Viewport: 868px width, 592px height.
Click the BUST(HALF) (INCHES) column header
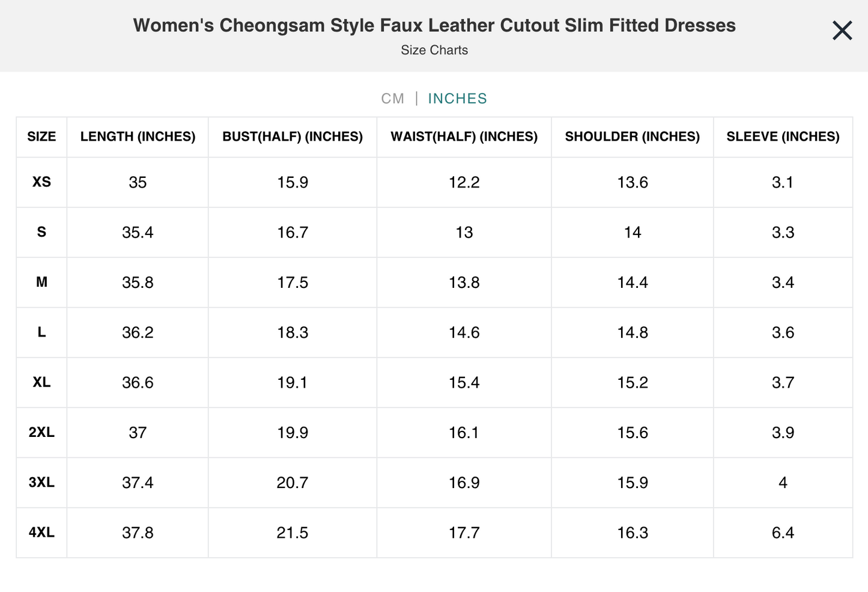(292, 136)
